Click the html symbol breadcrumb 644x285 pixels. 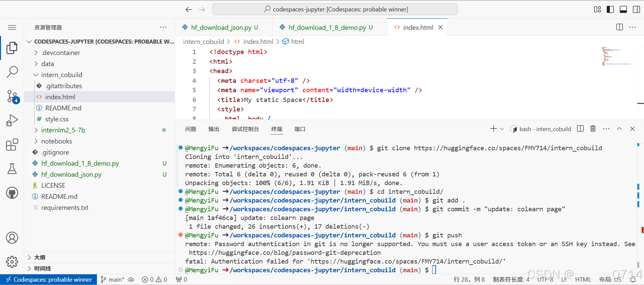[293, 42]
